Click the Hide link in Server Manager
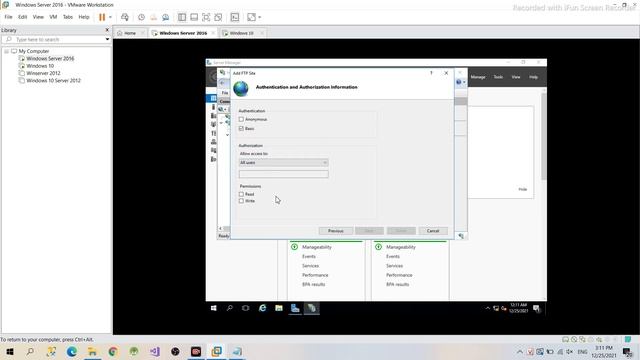Screen dimensions: 640x360 point(523,189)
